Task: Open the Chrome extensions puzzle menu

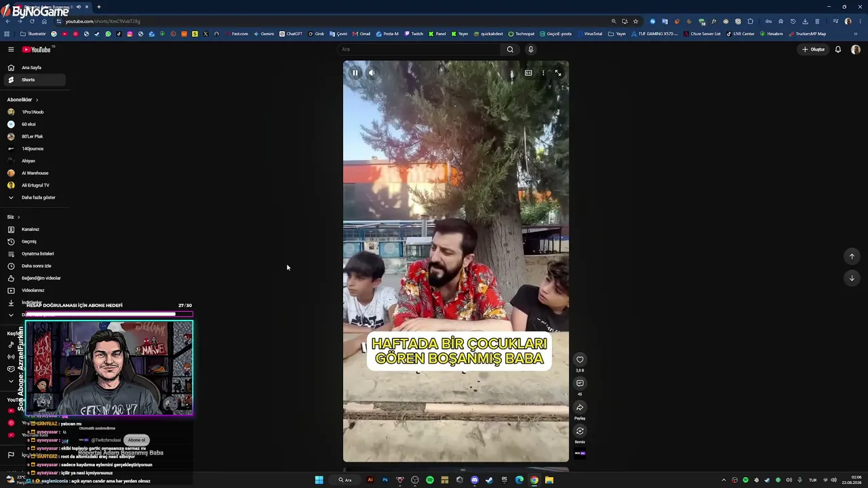Action: tap(751, 21)
